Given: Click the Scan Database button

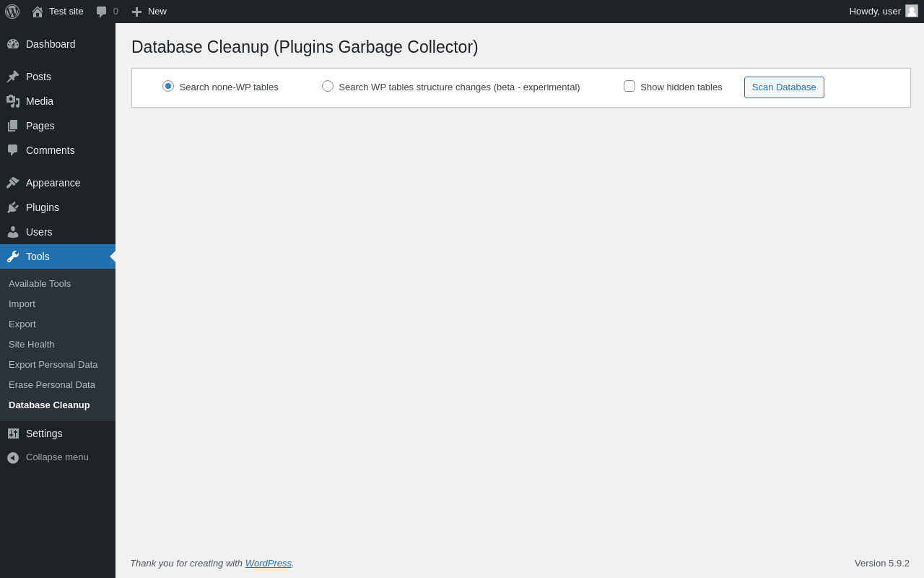Looking at the screenshot, I should 784,87.
